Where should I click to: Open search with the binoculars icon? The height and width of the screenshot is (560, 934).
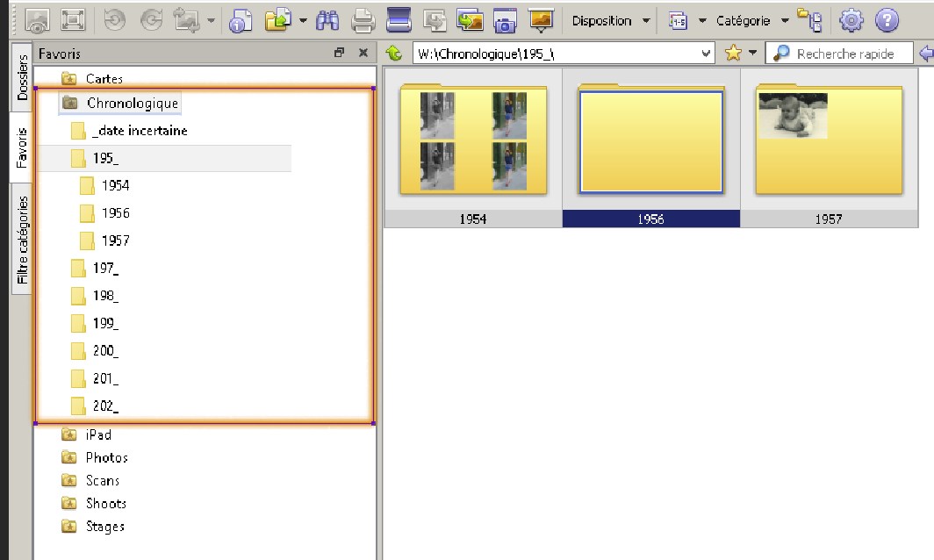coord(327,20)
